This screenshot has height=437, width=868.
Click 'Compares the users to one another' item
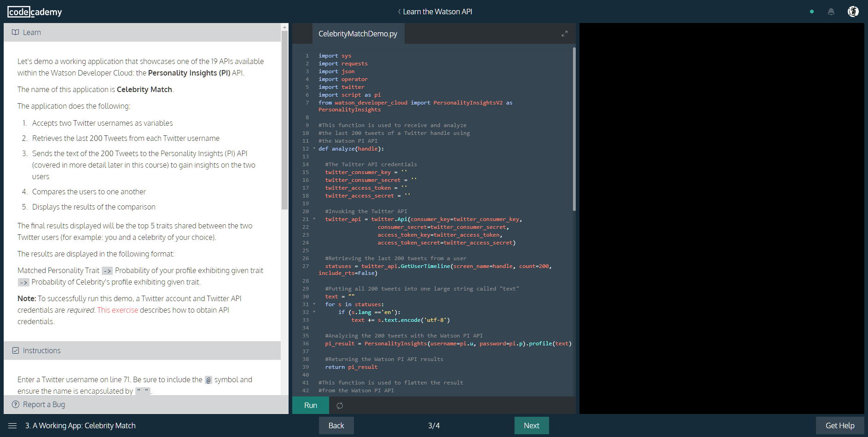pos(89,192)
